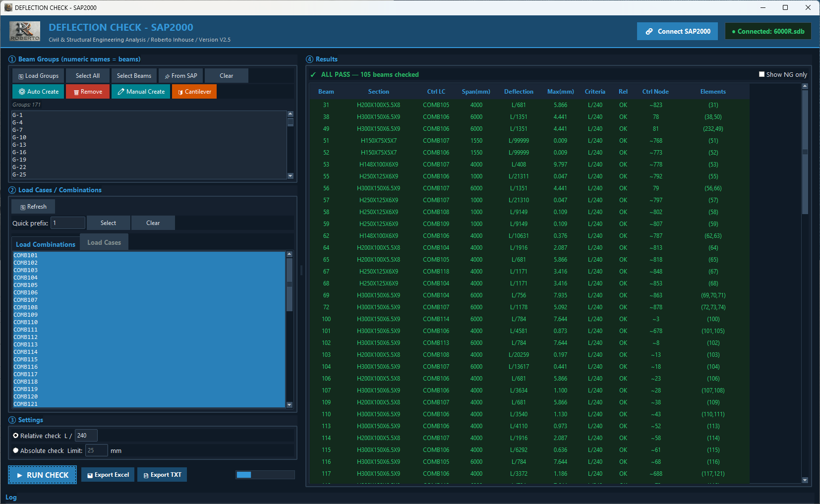Image resolution: width=820 pixels, height=504 pixels.
Task: Click groups list scroll down arrow
Action: [x=291, y=176]
